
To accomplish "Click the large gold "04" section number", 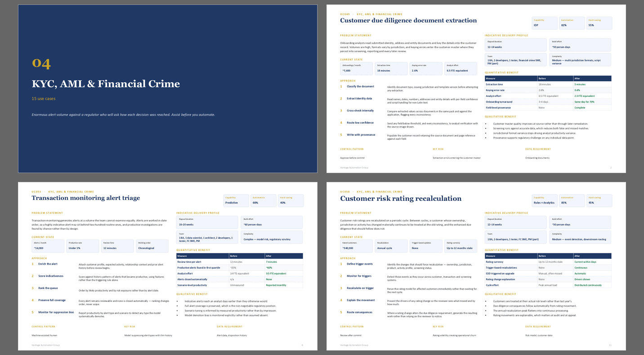I will (x=41, y=63).
